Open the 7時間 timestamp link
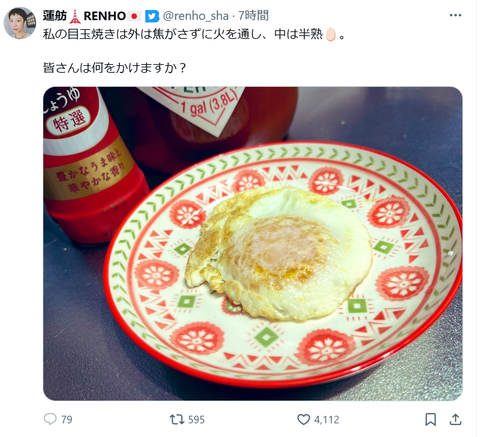The height and width of the screenshot is (437, 480). pyautogui.click(x=253, y=16)
